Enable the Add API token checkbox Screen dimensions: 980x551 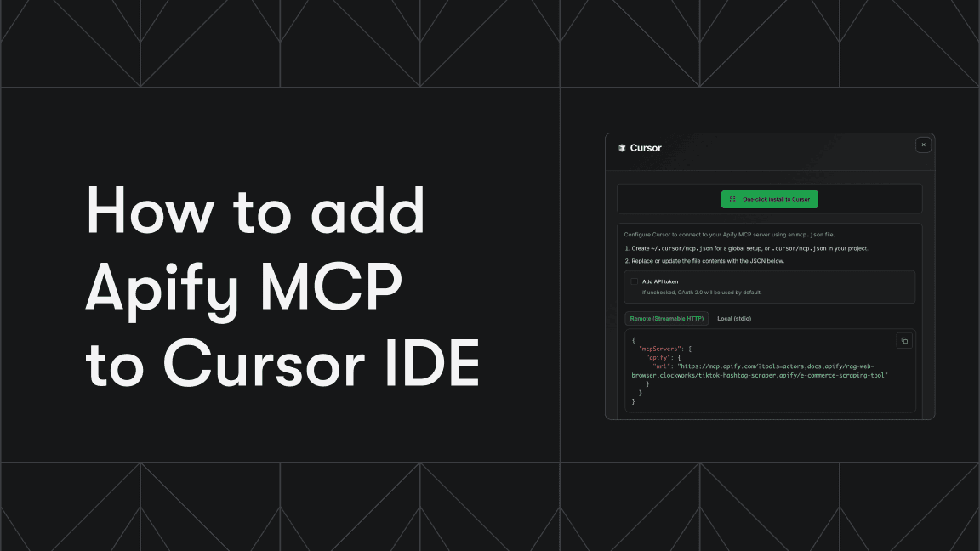tap(635, 281)
